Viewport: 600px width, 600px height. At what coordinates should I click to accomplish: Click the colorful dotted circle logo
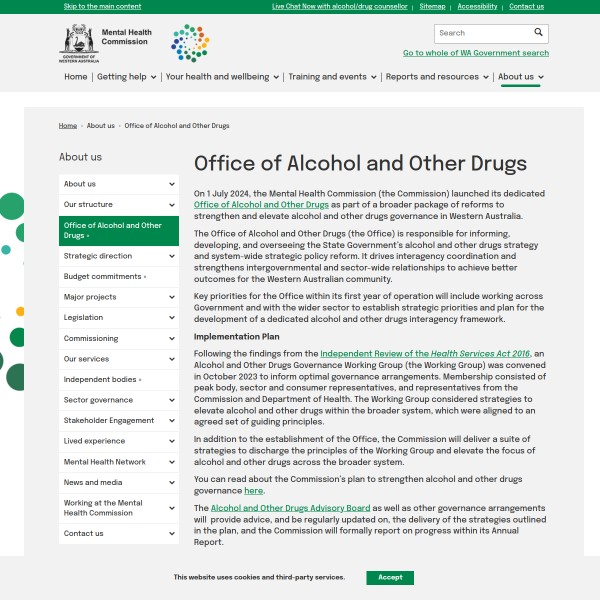(x=190, y=43)
